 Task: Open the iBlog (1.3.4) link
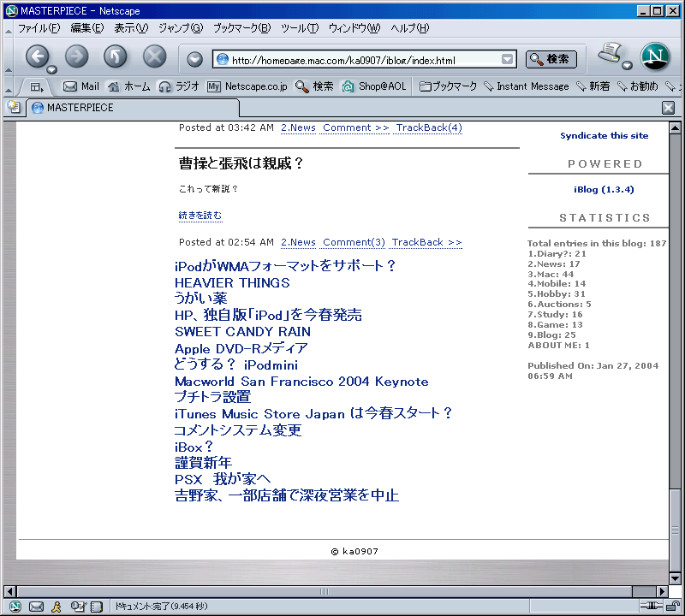pyautogui.click(x=604, y=189)
